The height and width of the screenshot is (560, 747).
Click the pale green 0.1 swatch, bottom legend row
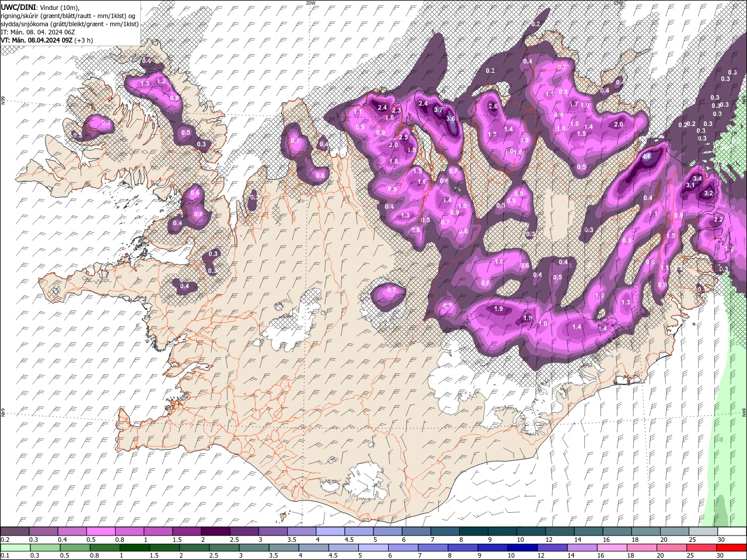point(15,547)
